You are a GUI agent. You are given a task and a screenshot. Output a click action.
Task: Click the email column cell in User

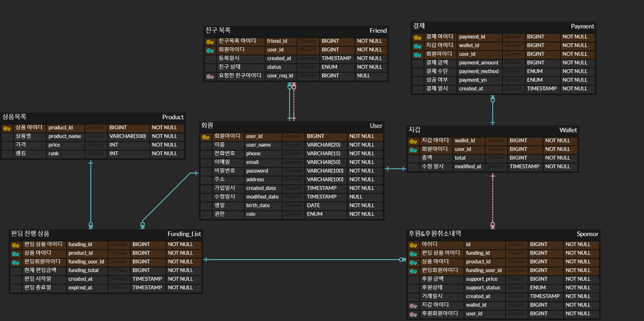pyautogui.click(x=263, y=162)
